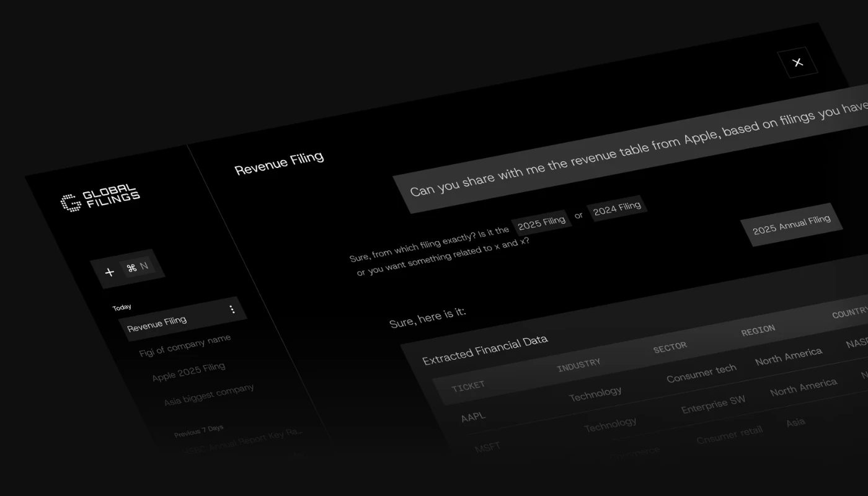
Task: Click the Today section label
Action: [122, 308]
